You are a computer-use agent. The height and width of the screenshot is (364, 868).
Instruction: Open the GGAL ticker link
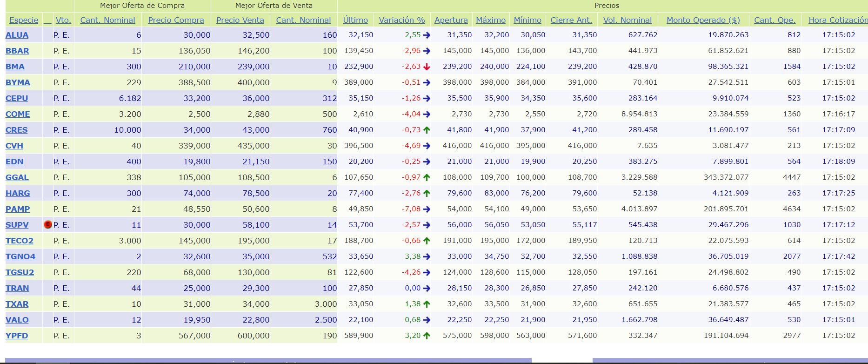(17, 177)
